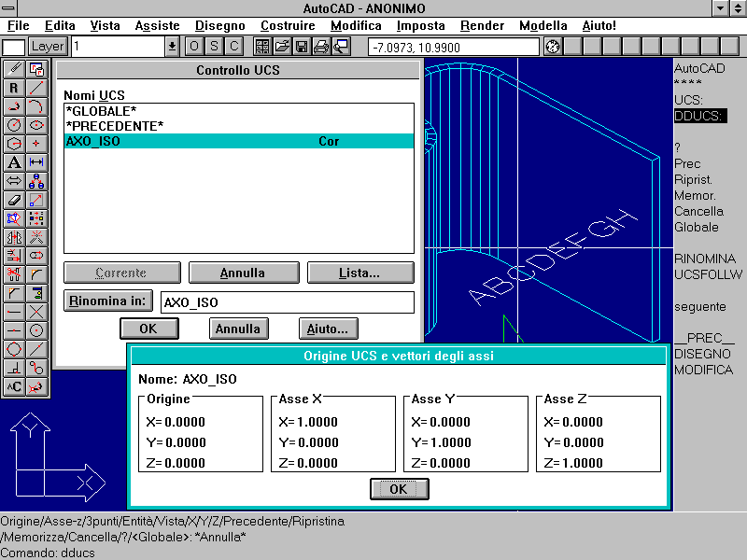Select the Explode tool
This screenshot has width=747, height=560.
pos(36,237)
